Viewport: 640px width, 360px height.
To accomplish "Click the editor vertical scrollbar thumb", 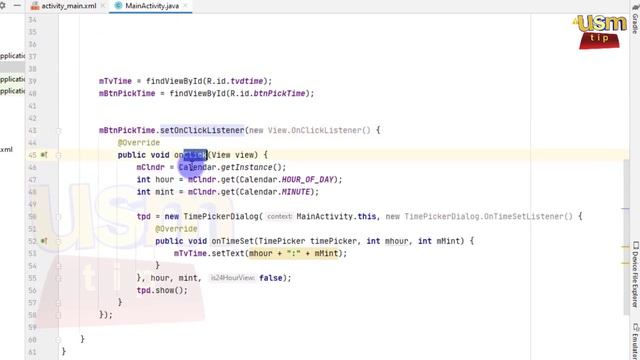I will (626, 237).
